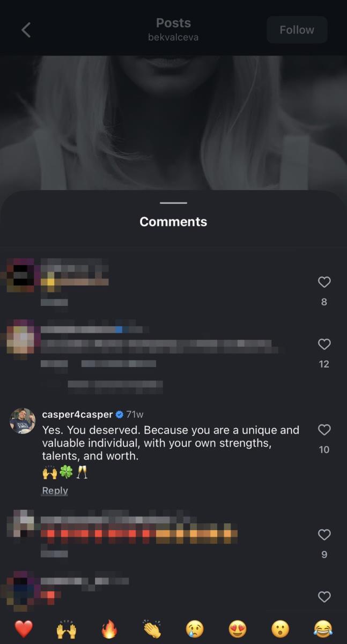Like the comment with 9 likes
Image resolution: width=347 pixels, height=644 pixels.
click(x=324, y=535)
